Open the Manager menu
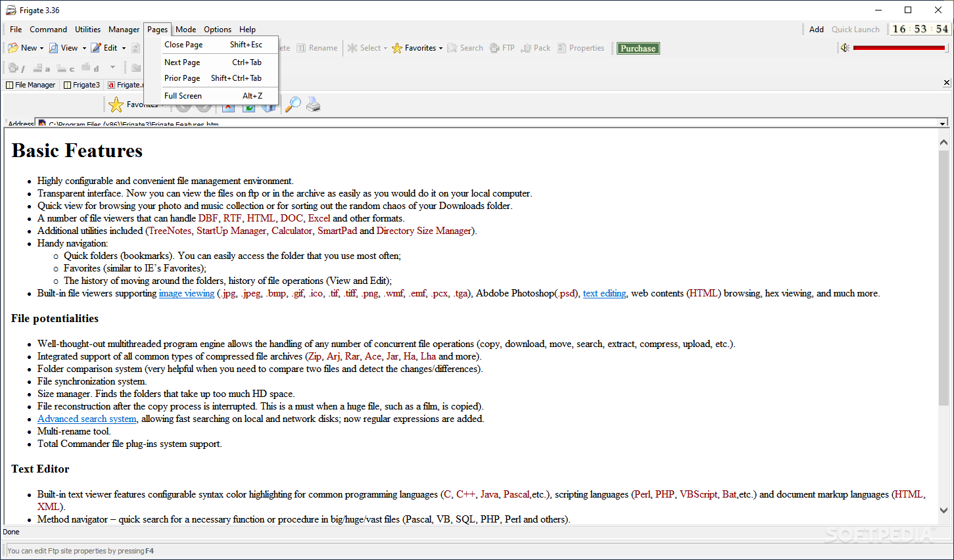 pos(124,30)
